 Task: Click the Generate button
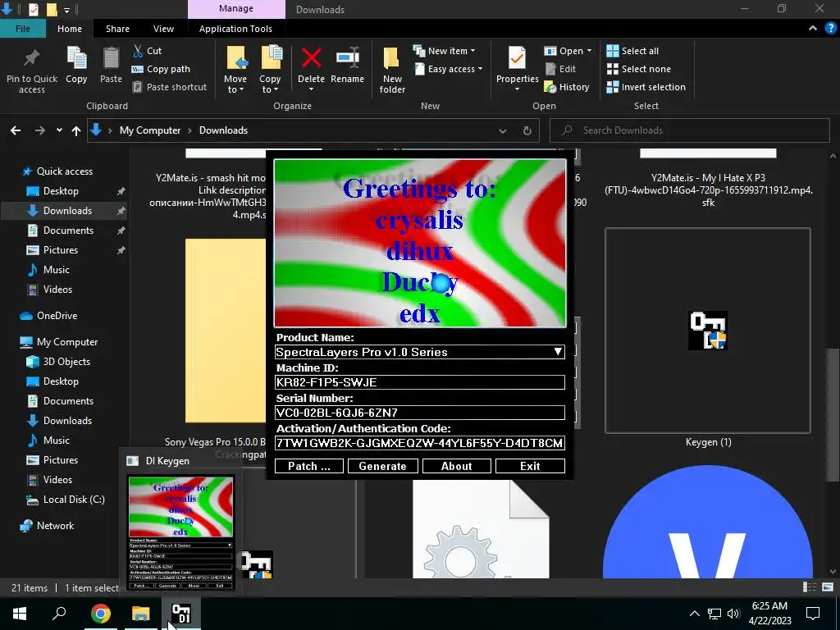click(382, 466)
